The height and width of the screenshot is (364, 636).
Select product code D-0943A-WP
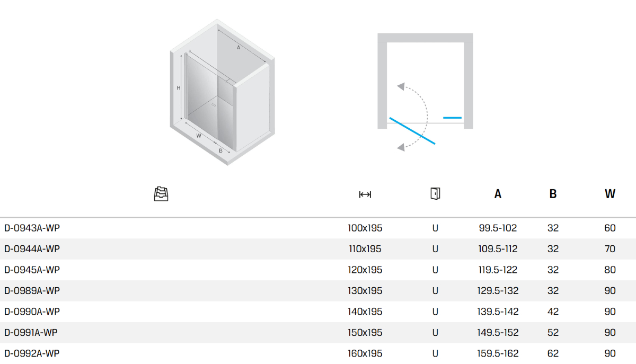32,228
